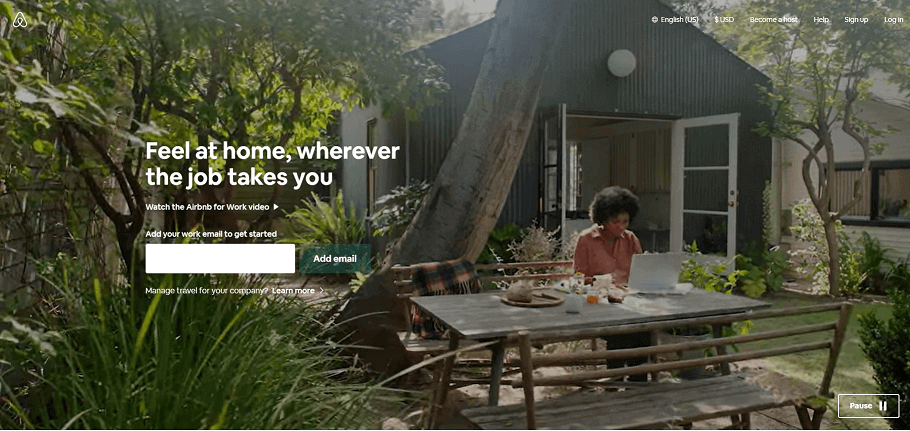Click the Airbnb logo
Viewport: 910px width, 431px height.
(20, 20)
